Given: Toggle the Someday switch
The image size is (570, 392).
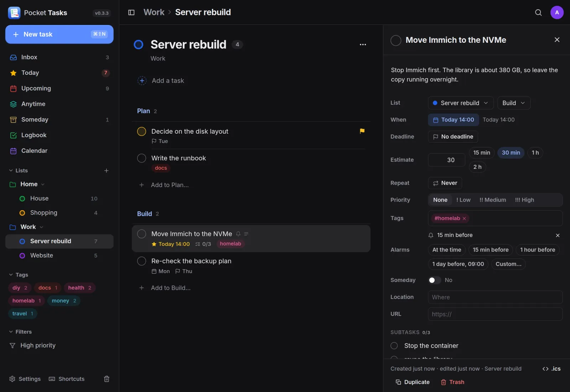Looking at the screenshot, I should click(434, 280).
